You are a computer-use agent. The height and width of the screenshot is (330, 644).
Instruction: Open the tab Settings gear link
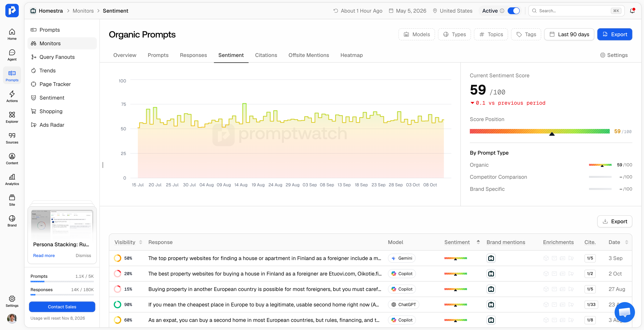[x=614, y=55]
